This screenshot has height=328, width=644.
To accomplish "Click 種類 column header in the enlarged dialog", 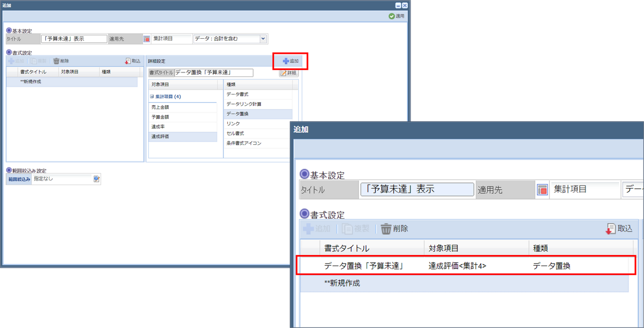I will [x=581, y=248].
